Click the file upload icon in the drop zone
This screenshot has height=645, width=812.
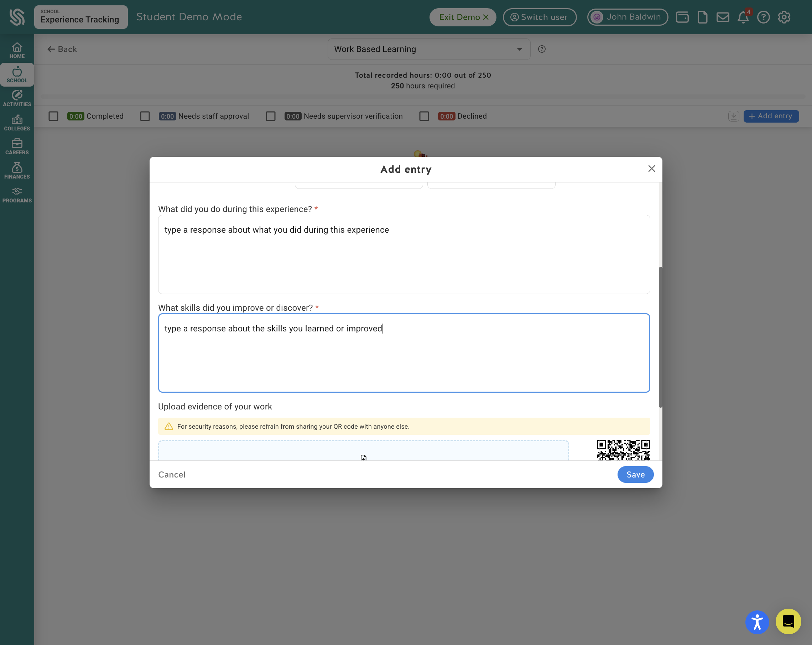click(x=364, y=457)
